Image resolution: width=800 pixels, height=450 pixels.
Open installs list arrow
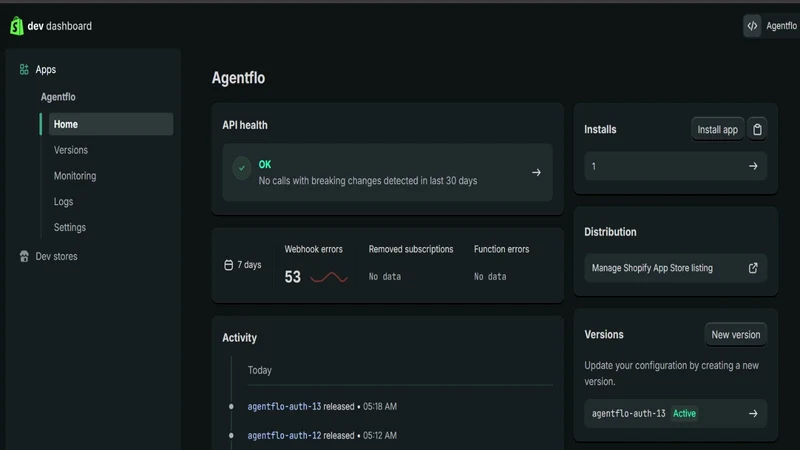pos(753,166)
